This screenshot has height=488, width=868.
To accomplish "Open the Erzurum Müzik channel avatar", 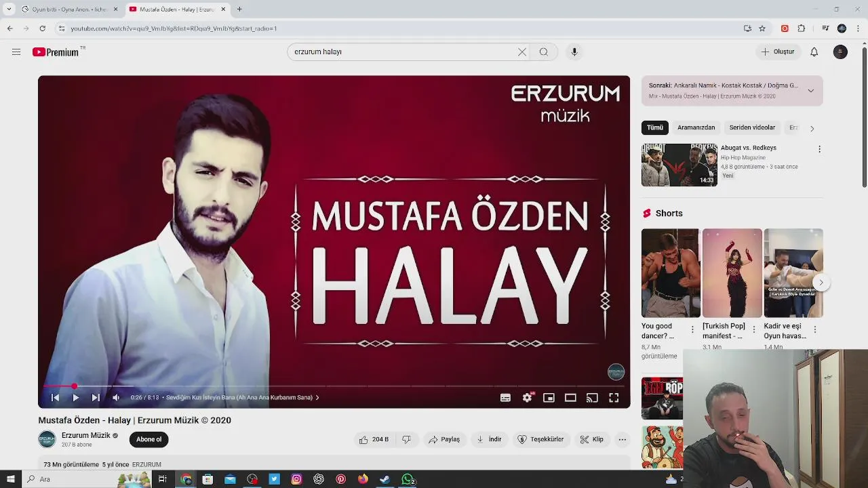I will 47,439.
